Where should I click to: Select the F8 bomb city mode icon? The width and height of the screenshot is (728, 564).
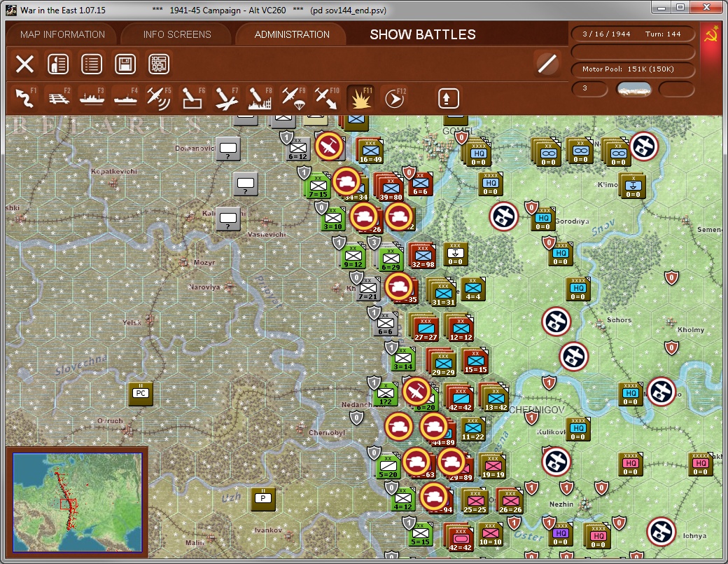[x=260, y=99]
